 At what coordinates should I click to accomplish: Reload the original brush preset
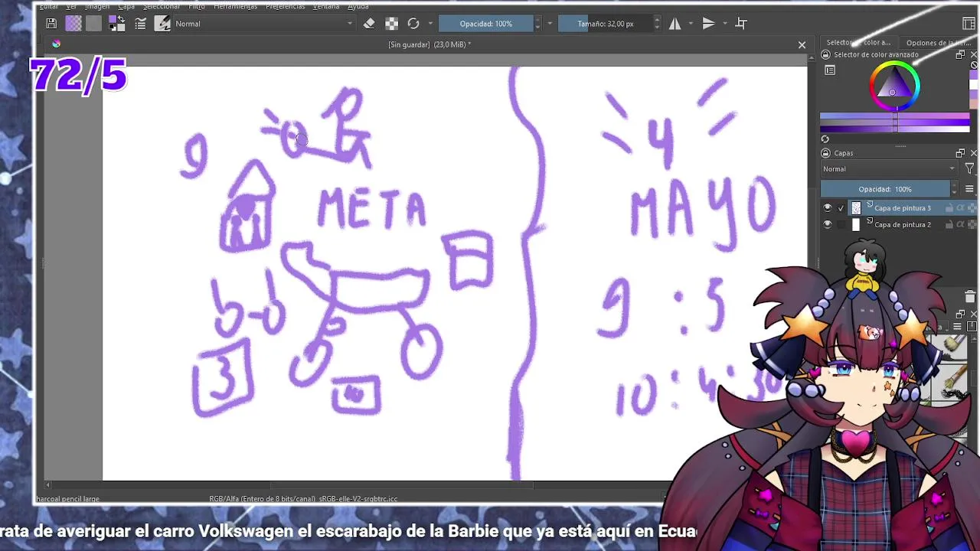pos(413,24)
